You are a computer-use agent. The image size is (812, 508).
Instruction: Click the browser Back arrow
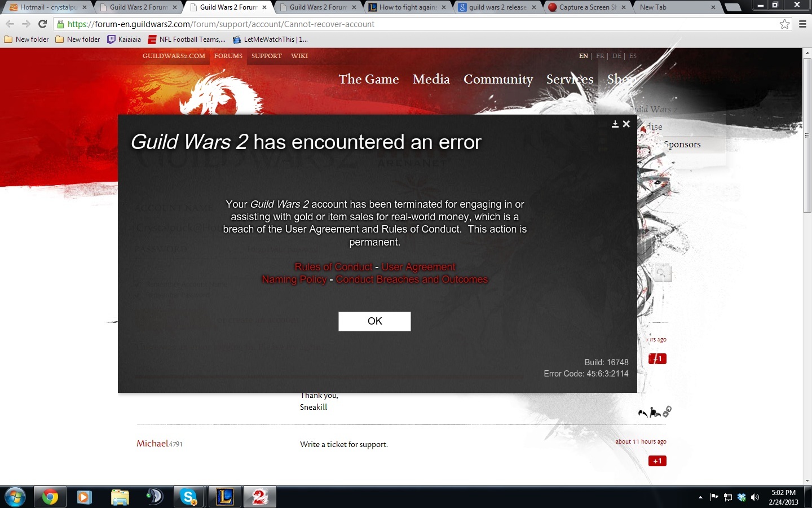pyautogui.click(x=10, y=24)
